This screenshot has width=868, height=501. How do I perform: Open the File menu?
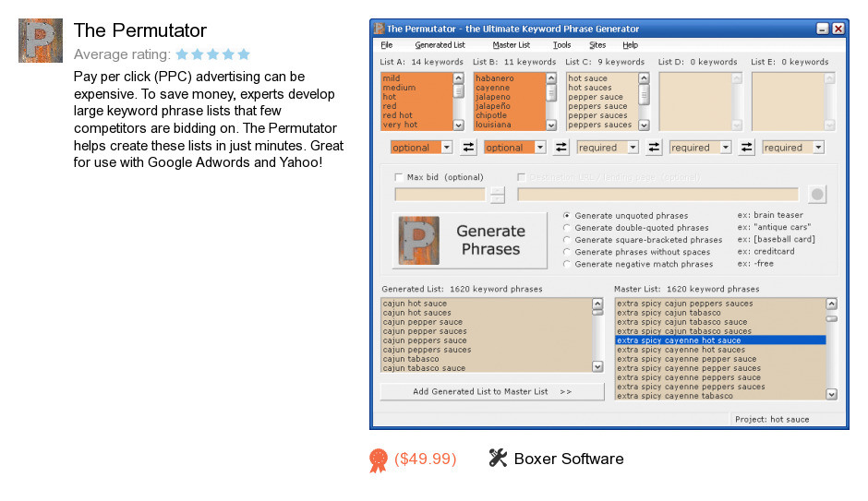pos(386,45)
